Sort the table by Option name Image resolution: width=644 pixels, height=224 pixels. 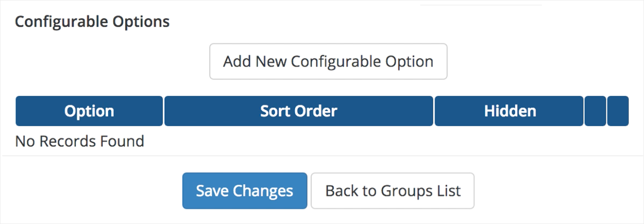(x=89, y=111)
